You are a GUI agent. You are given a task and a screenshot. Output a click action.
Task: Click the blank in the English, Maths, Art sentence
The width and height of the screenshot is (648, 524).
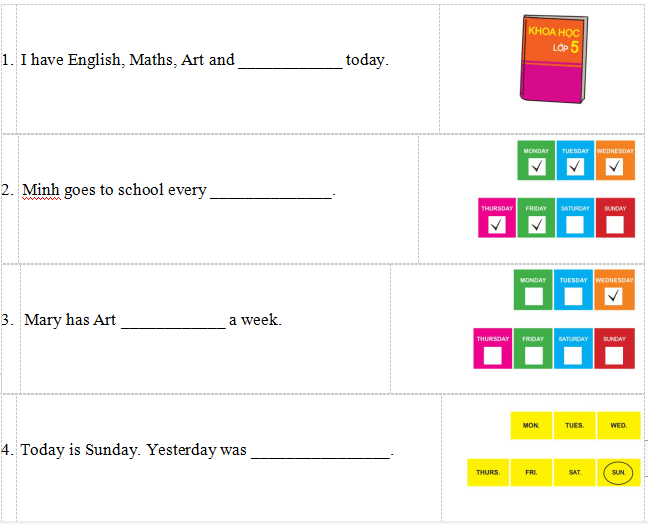(290, 60)
